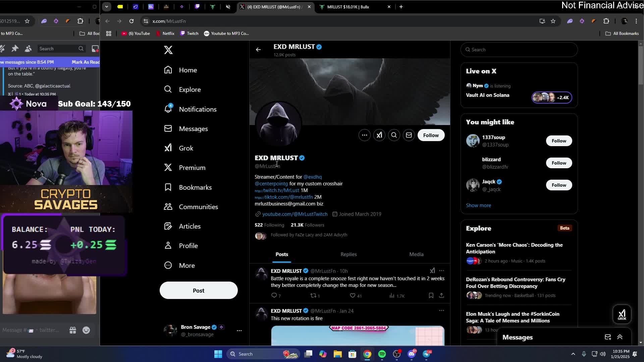Click the white Post button
This screenshot has height=362, width=644.
coord(199,290)
